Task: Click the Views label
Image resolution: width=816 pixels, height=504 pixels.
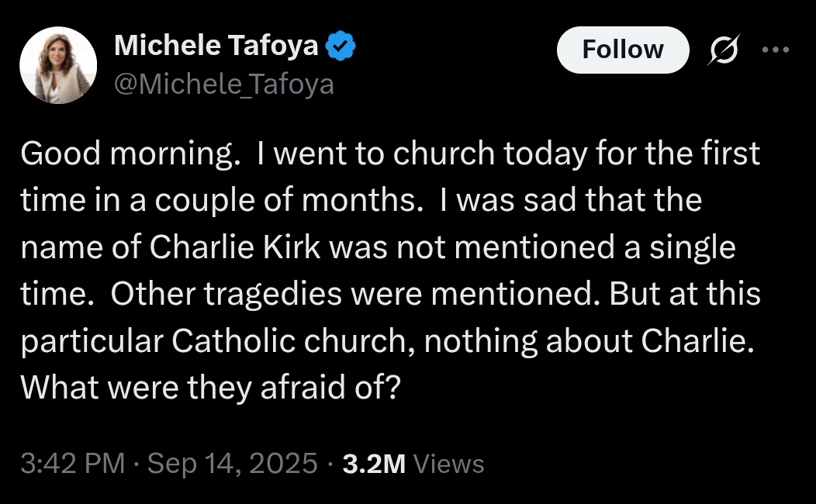Action: [449, 464]
